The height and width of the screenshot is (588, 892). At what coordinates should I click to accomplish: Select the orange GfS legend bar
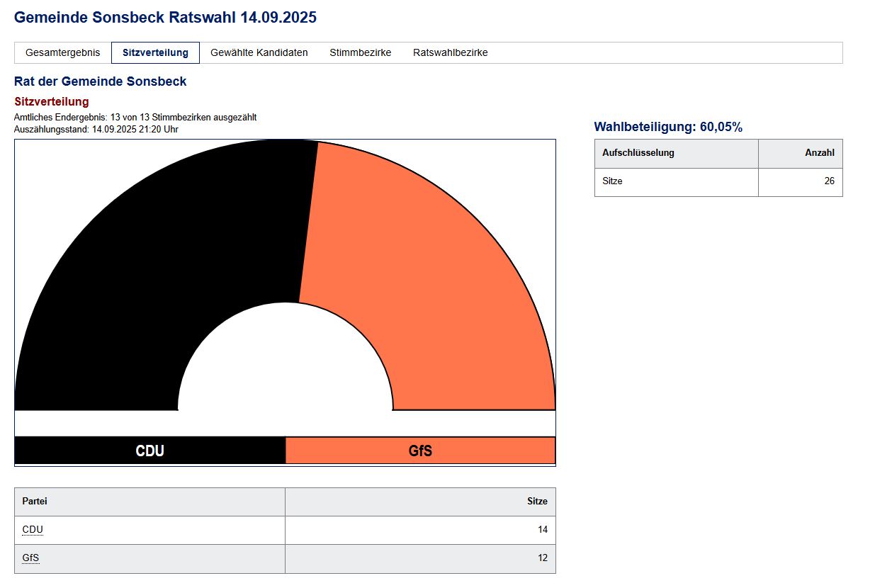click(x=420, y=451)
